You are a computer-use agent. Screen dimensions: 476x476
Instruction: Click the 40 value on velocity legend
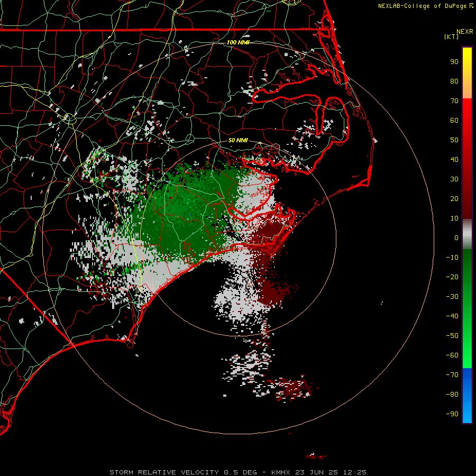coord(454,159)
